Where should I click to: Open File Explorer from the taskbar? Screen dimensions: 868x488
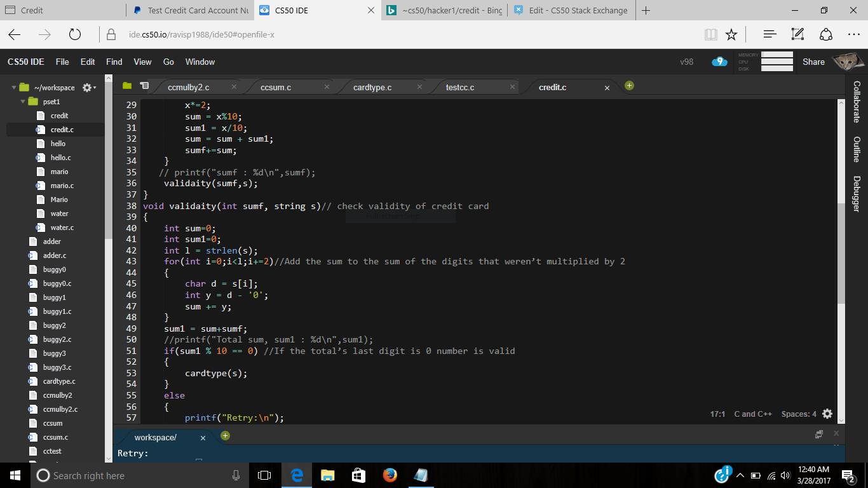(x=327, y=475)
